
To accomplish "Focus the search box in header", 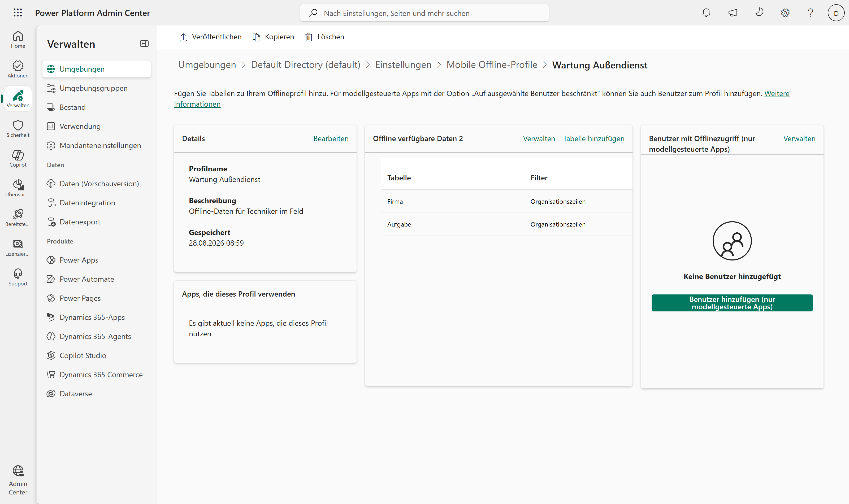I will click(424, 13).
